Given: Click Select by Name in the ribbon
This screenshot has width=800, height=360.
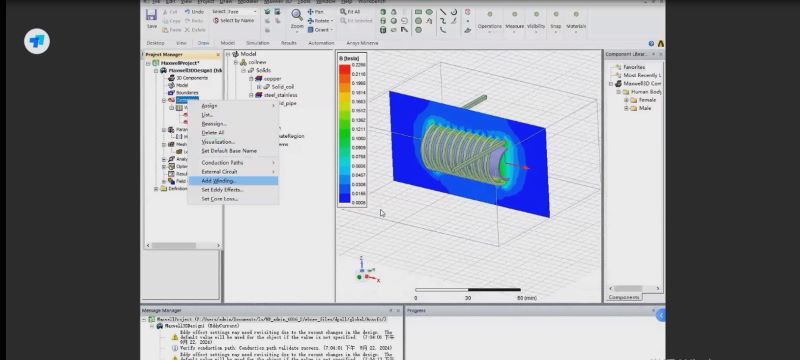Looking at the screenshot, I should click(234, 20).
